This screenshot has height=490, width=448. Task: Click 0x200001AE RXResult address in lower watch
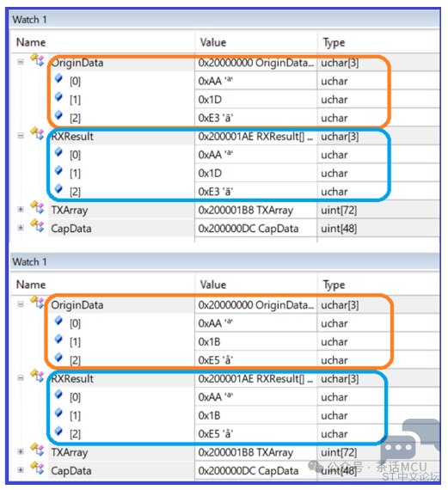255,379
